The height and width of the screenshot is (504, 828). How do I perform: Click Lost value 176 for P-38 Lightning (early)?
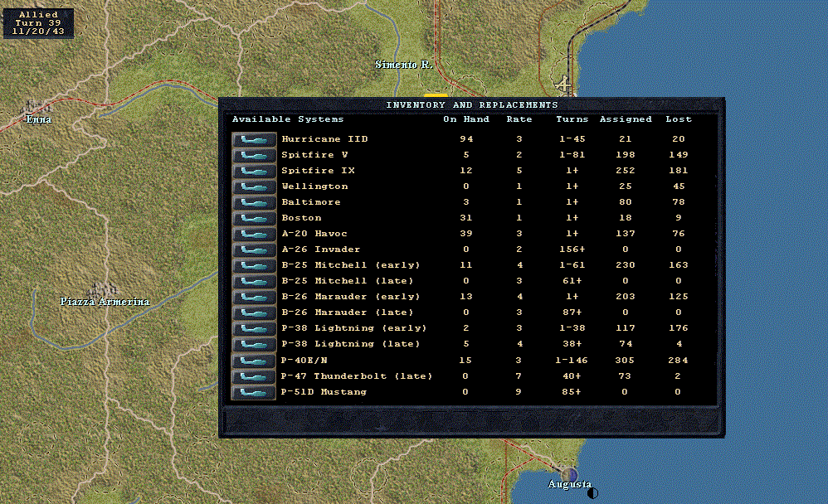[x=679, y=328]
